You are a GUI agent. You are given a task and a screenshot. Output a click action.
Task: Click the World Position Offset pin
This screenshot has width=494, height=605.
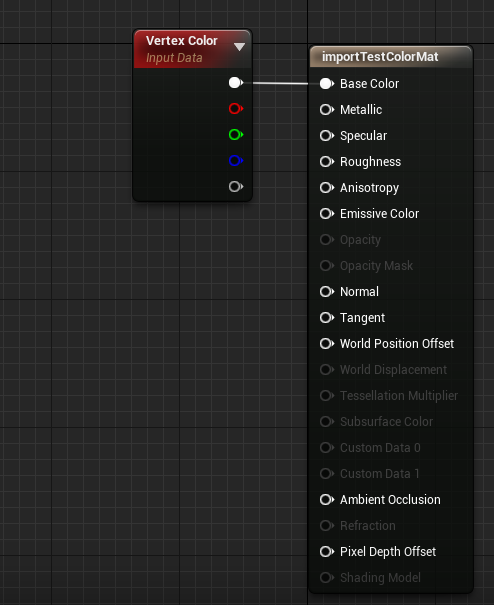(327, 344)
